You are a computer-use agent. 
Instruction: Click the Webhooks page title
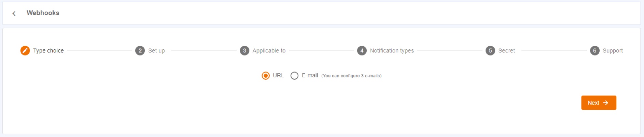(x=43, y=13)
